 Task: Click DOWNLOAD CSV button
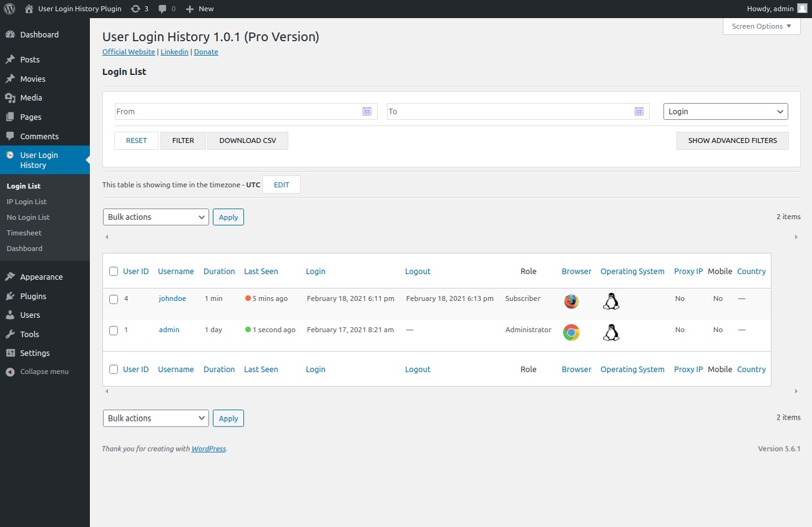tap(247, 140)
